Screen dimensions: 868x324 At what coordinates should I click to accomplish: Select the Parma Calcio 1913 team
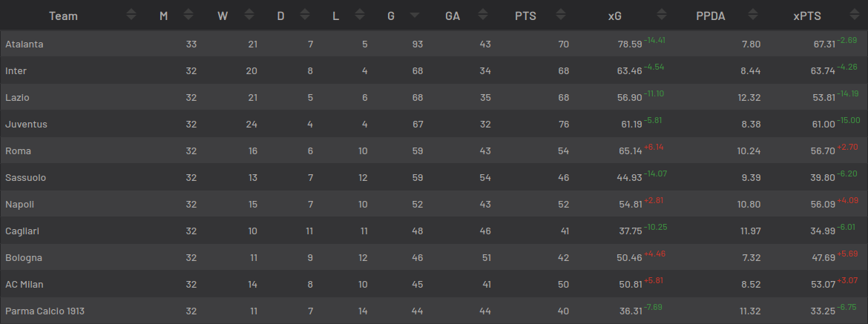(45, 311)
